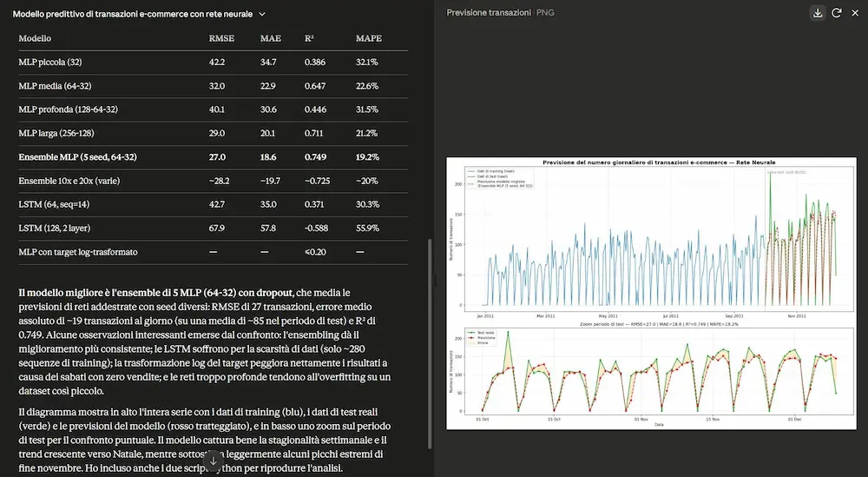Download the Previsione transazioni PNG
The width and height of the screenshot is (868, 477).
pyautogui.click(x=818, y=13)
